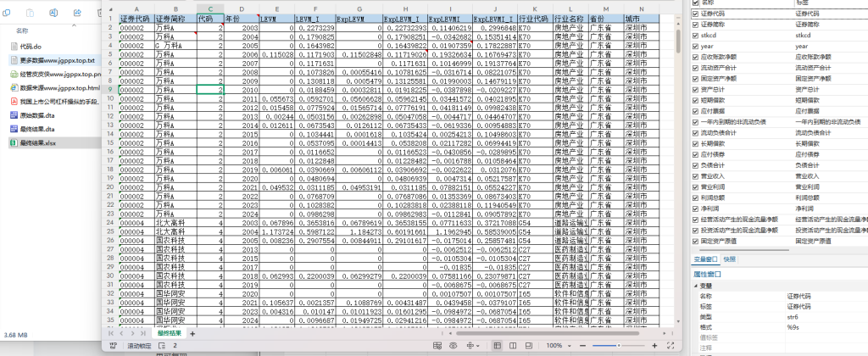The height and width of the screenshot is (356, 868).
Task: Uncheck the 短期借款 variable checkbox
Action: pyautogui.click(x=696, y=100)
